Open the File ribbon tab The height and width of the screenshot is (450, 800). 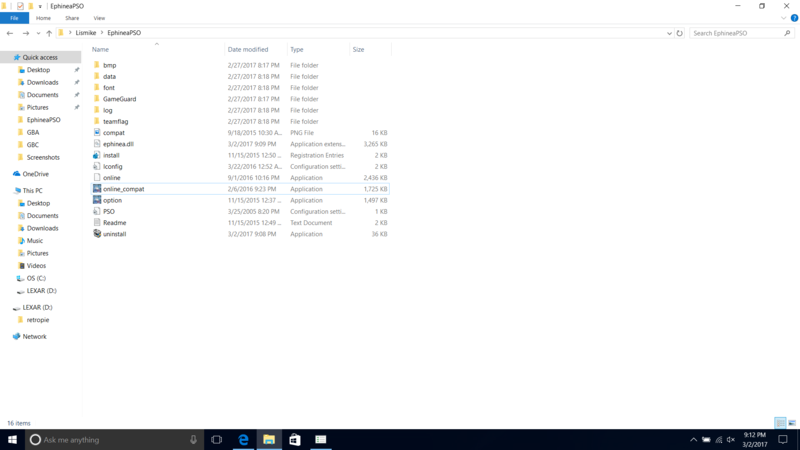pyautogui.click(x=14, y=18)
